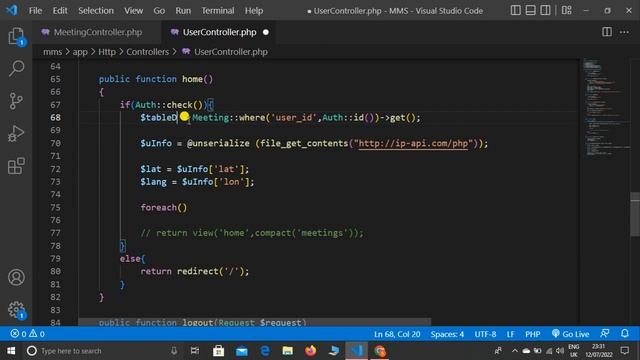Change file encoding UTF-8
The height and width of the screenshot is (360, 640).
pyautogui.click(x=485, y=334)
